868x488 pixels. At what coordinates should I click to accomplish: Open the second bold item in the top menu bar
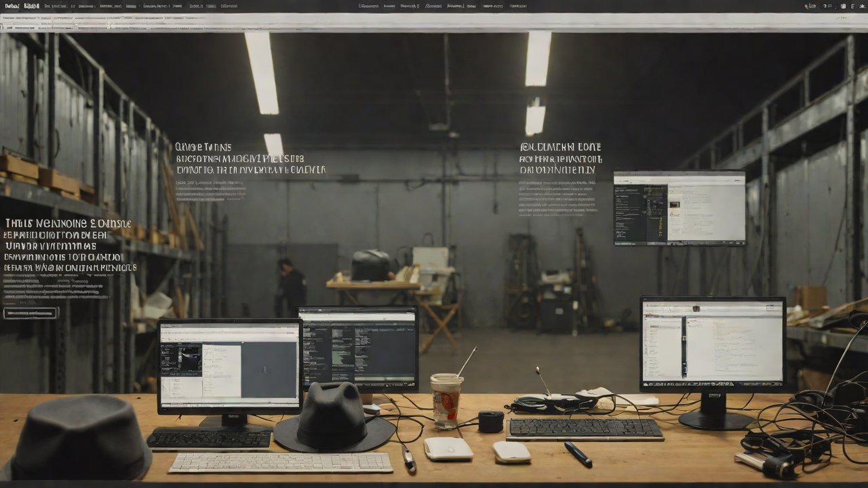pos(31,6)
